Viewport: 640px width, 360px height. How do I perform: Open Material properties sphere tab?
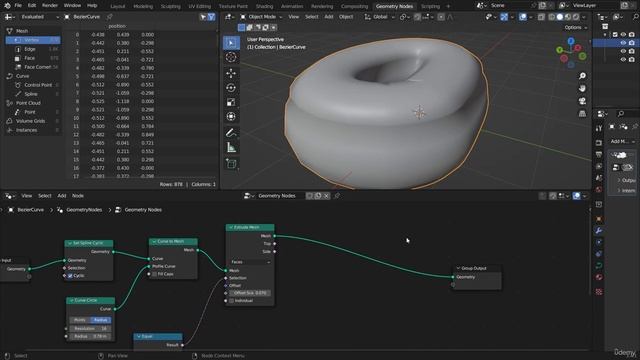(x=599, y=277)
